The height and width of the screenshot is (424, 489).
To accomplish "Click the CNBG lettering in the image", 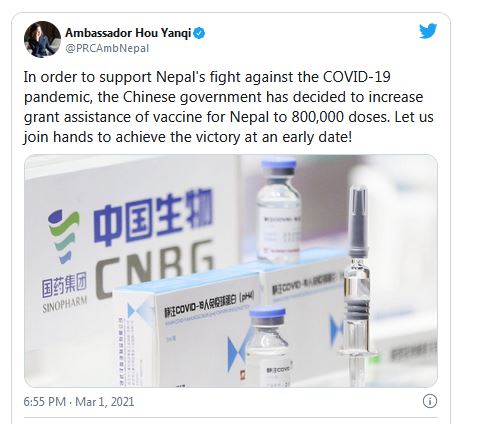I will (x=155, y=268).
